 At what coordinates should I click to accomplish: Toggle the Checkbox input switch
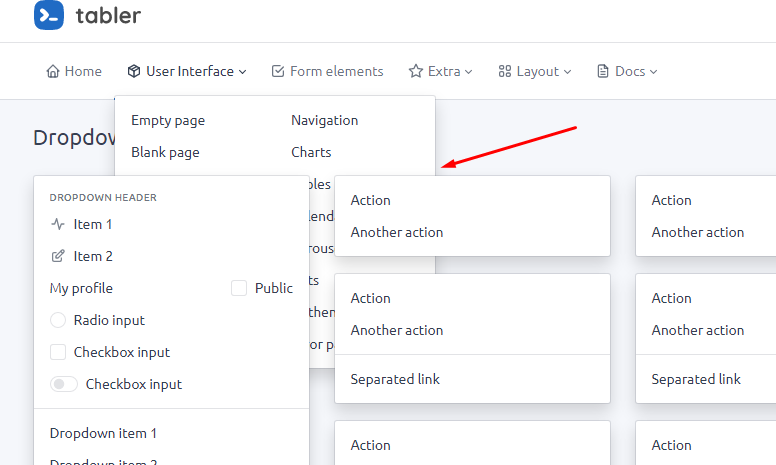click(x=64, y=384)
